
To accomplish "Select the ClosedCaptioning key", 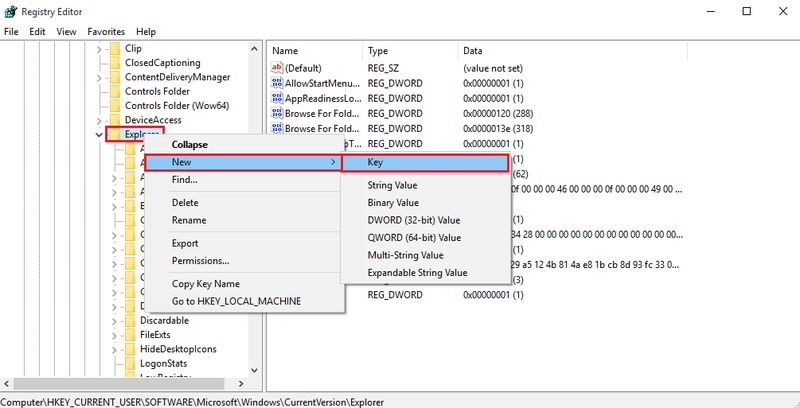I will [163, 63].
